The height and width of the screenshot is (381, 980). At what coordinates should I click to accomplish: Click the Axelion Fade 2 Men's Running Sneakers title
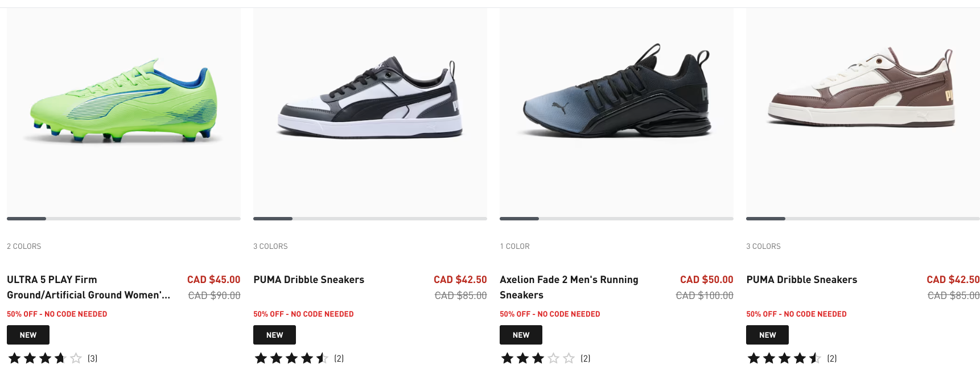[x=569, y=287]
